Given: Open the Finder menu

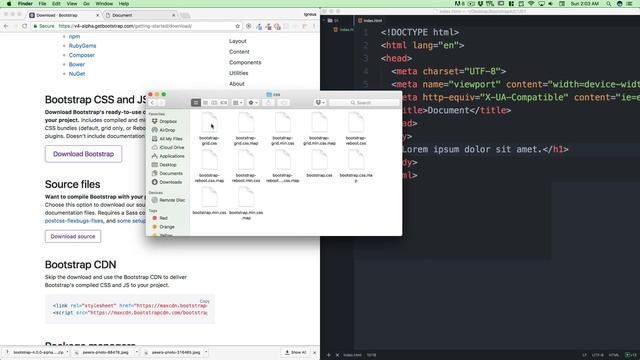Looking at the screenshot, I should click(25, 4).
